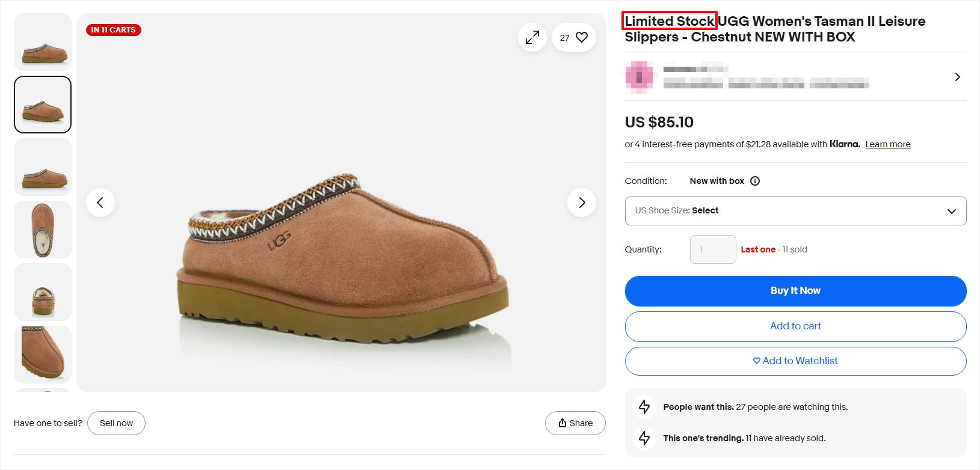Viewport: 980px width, 470px height.
Task: Show the previous product image
Action: (x=100, y=203)
